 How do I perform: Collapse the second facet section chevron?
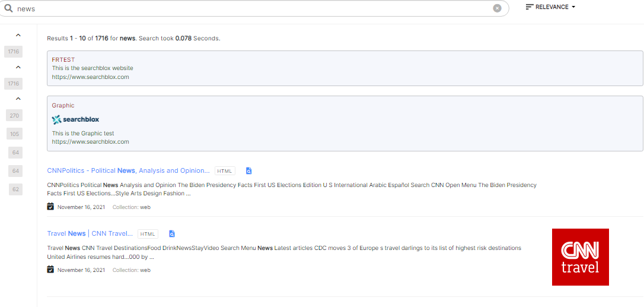18,67
